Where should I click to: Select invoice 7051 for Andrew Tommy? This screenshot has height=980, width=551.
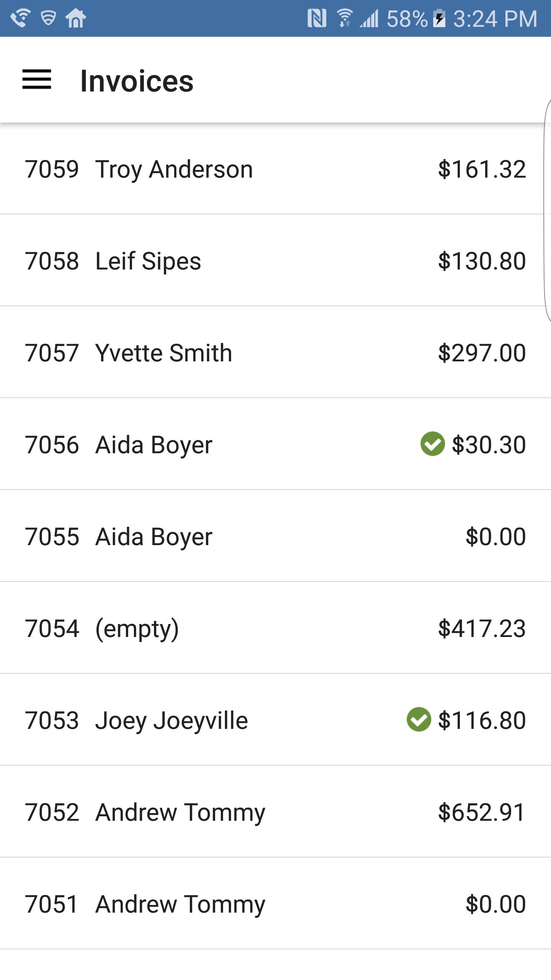180,904
